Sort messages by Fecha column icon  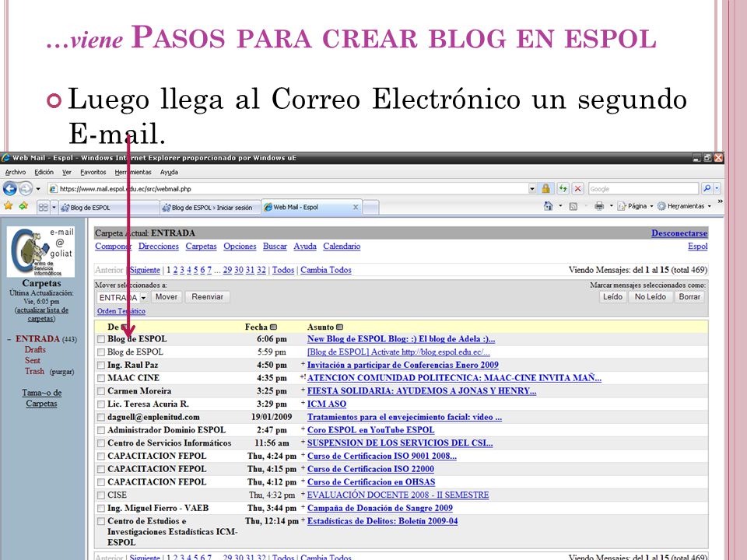tap(273, 327)
